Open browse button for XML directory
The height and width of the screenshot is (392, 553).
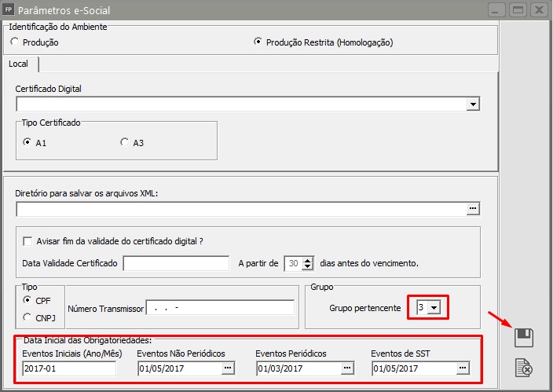pos(472,209)
